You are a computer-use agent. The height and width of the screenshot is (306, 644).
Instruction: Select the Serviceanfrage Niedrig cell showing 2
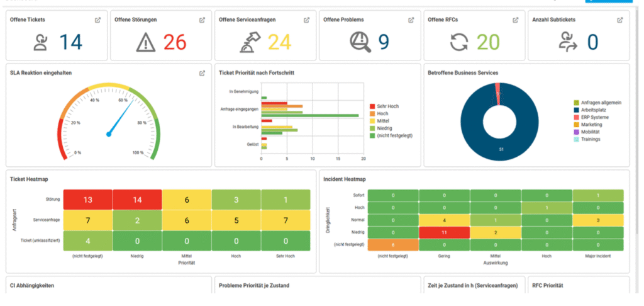click(137, 220)
